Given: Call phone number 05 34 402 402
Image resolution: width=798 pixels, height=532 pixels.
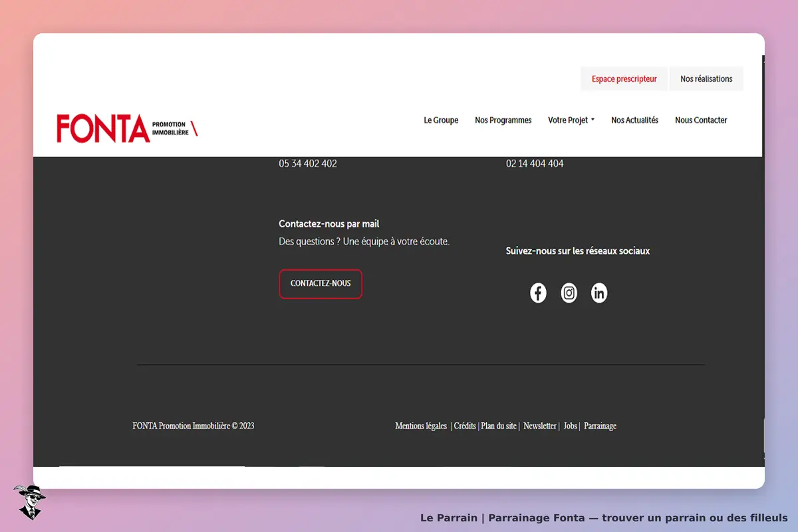Looking at the screenshot, I should pos(308,164).
